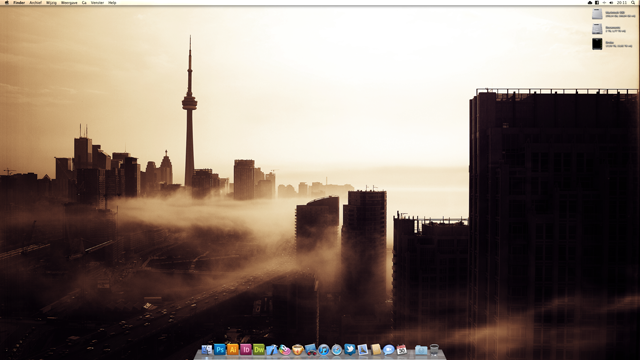
Task: Open iChat speech bubble icon
Action: 389,350
